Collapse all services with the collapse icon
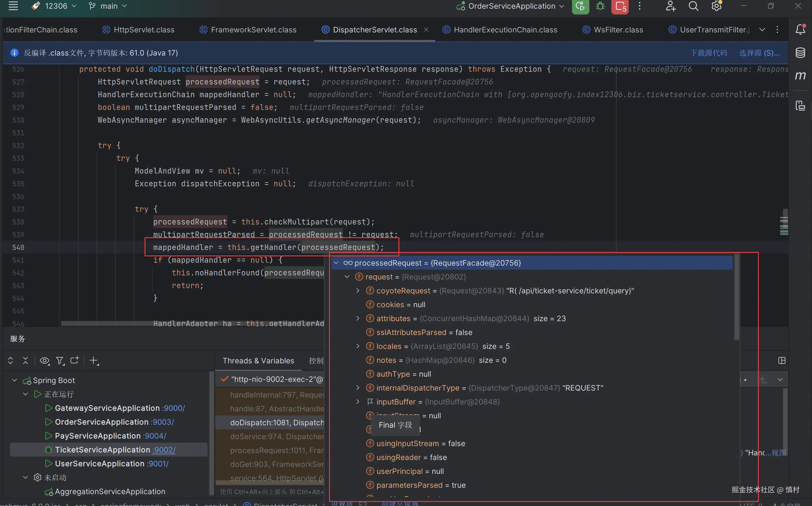 pos(25,360)
